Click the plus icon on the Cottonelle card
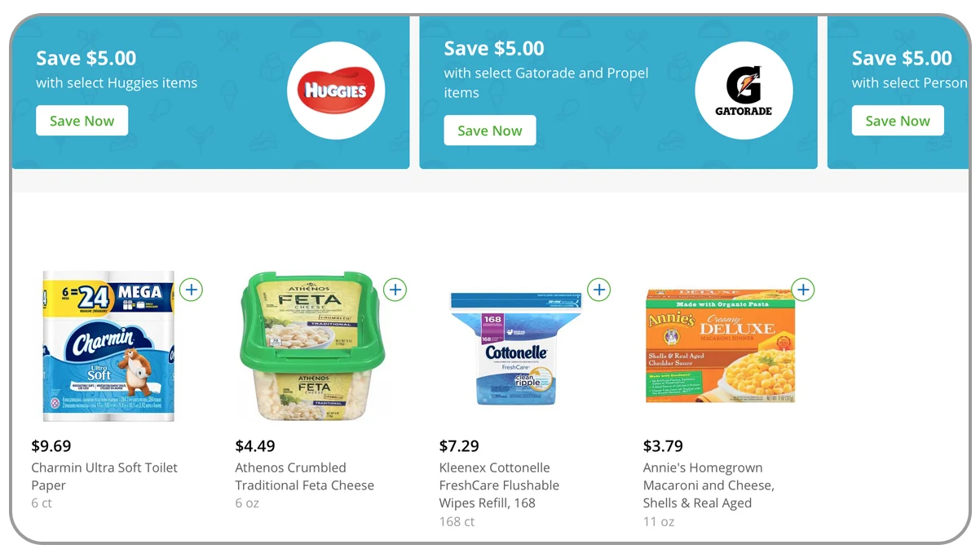980x558 pixels. point(598,290)
